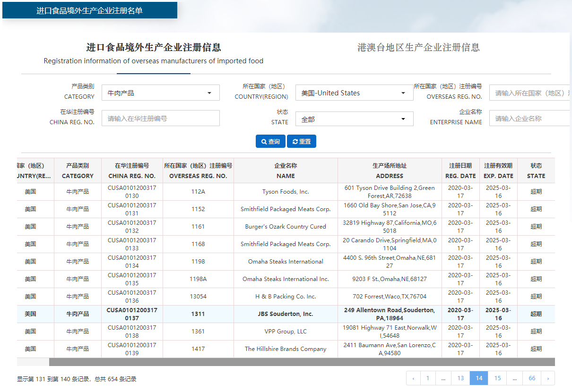Jump to page 13 in pagination
Screen dimensions: 572x392
(x=460, y=378)
